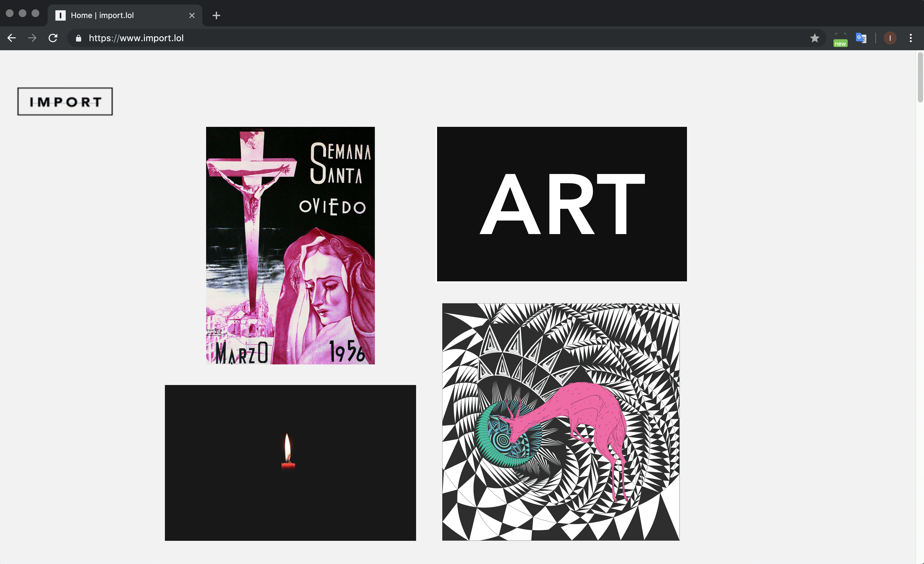
Task: Click the vertical page scrollbar thumb
Action: (920, 77)
